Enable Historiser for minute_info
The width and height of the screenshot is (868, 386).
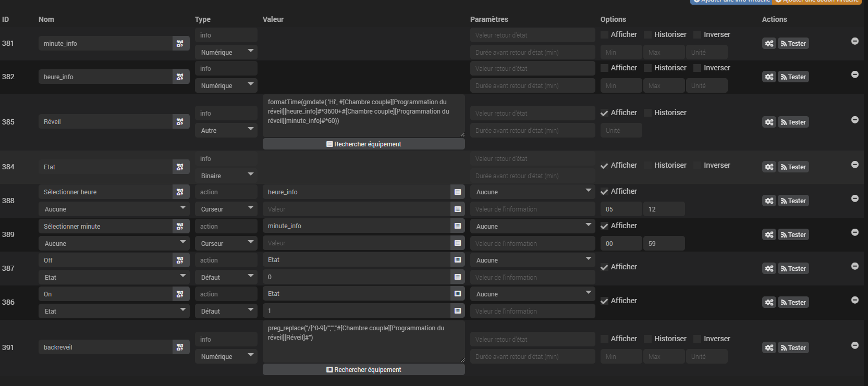point(648,35)
